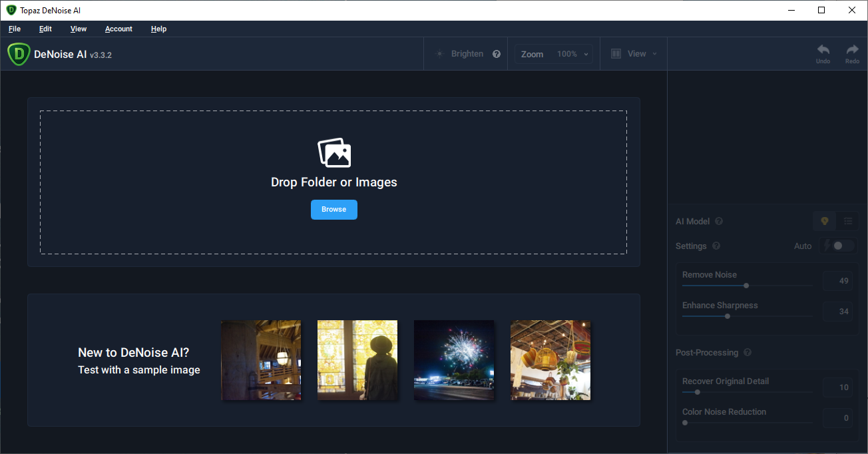868x454 pixels.
Task: Click 'Test with a sample image' text
Action: [x=139, y=370]
